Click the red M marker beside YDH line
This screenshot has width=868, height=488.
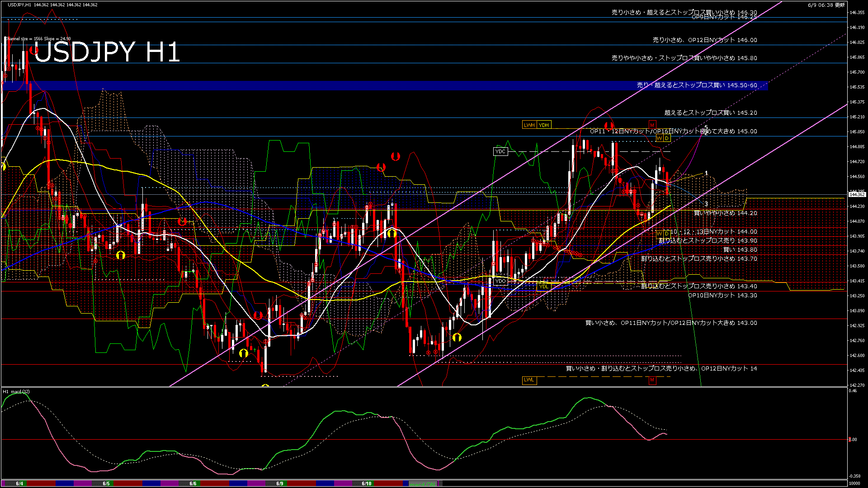click(x=652, y=124)
